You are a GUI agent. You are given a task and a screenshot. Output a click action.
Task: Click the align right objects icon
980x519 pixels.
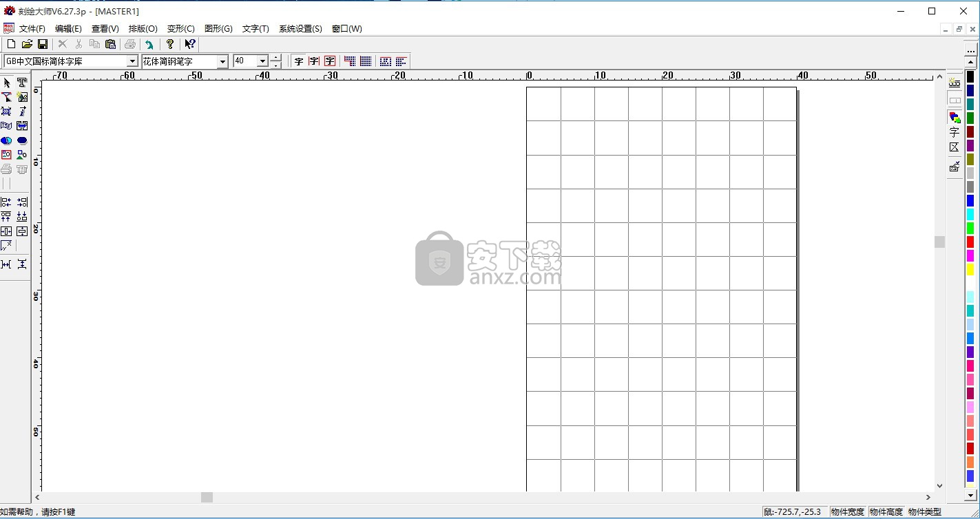click(22, 202)
